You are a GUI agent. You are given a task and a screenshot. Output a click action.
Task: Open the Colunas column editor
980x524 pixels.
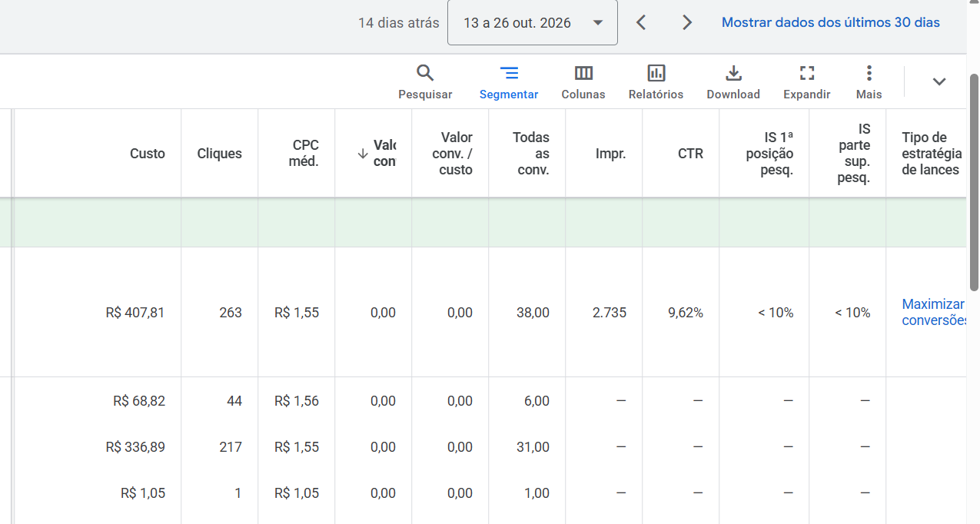pos(583,82)
